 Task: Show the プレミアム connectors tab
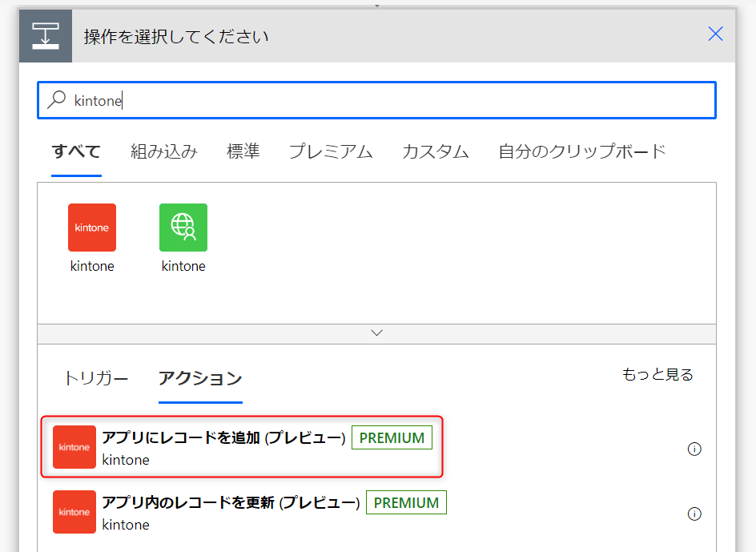[x=331, y=151]
